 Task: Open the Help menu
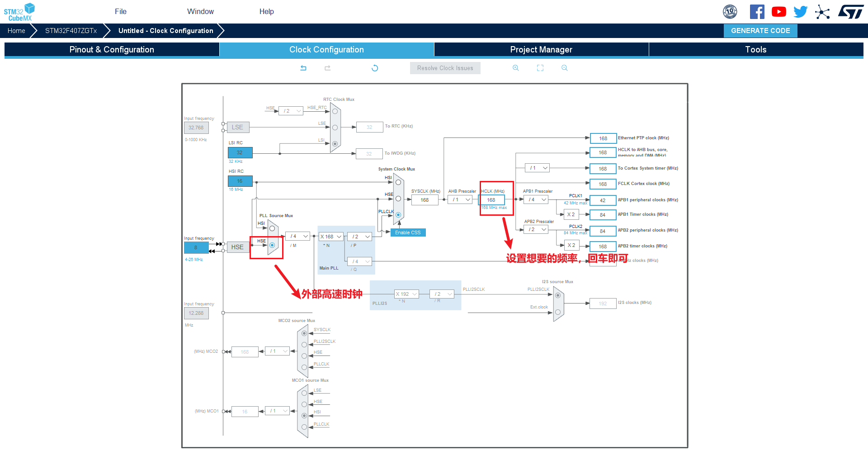coord(267,12)
